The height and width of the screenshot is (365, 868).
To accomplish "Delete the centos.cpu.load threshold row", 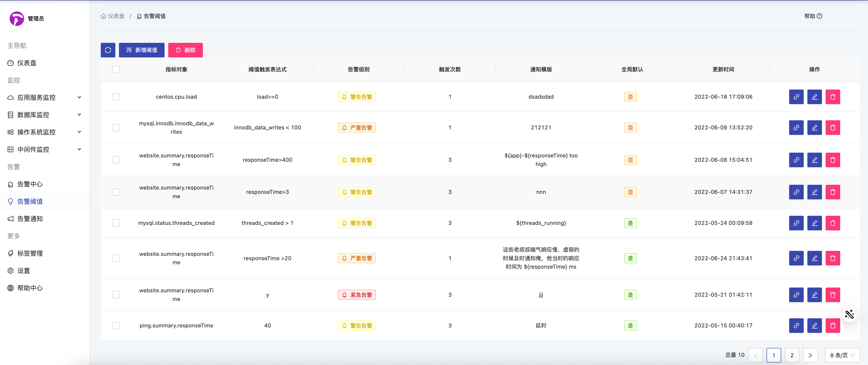I will click(833, 97).
